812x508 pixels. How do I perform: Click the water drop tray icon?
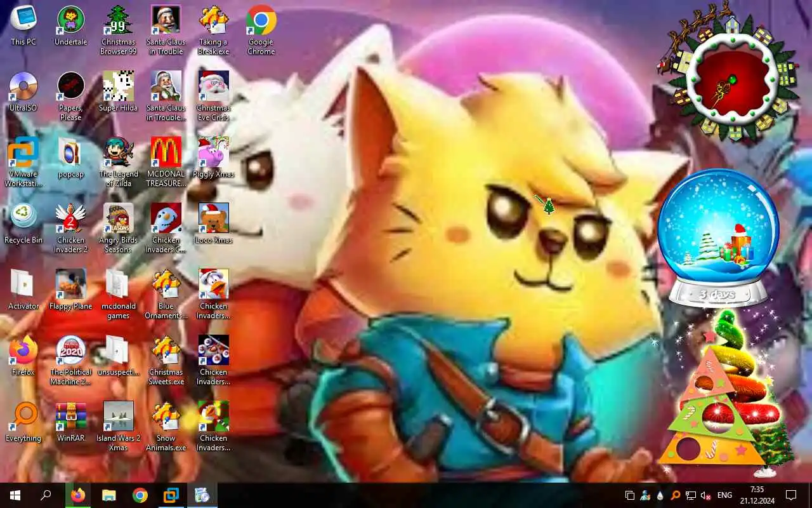coord(660,495)
